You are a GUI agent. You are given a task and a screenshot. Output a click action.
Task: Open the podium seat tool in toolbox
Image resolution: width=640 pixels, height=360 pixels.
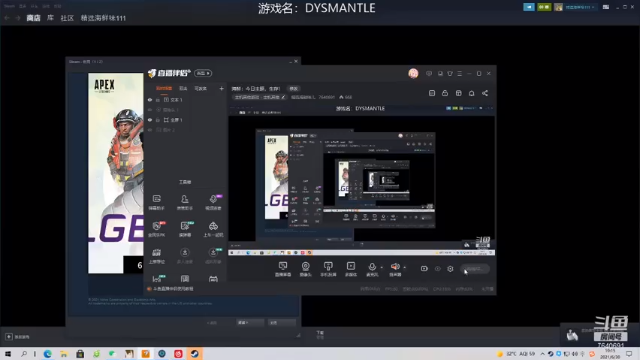[x=156, y=256]
